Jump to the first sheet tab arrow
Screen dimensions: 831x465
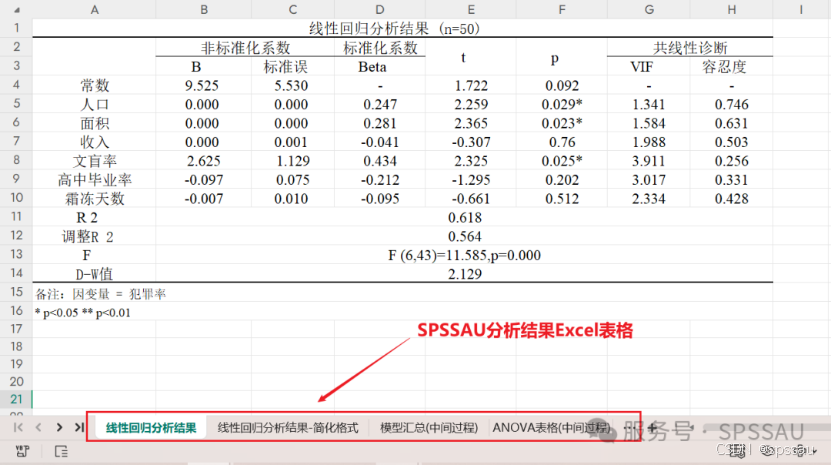18,427
